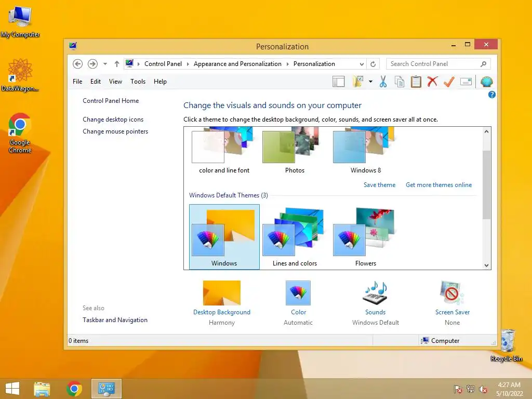Click the blue Help question mark icon
This screenshot has height=399, width=532.
click(x=491, y=95)
